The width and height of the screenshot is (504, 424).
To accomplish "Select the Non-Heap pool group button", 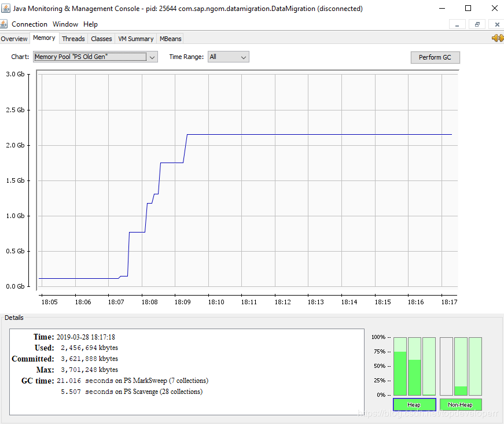I will [x=460, y=404].
